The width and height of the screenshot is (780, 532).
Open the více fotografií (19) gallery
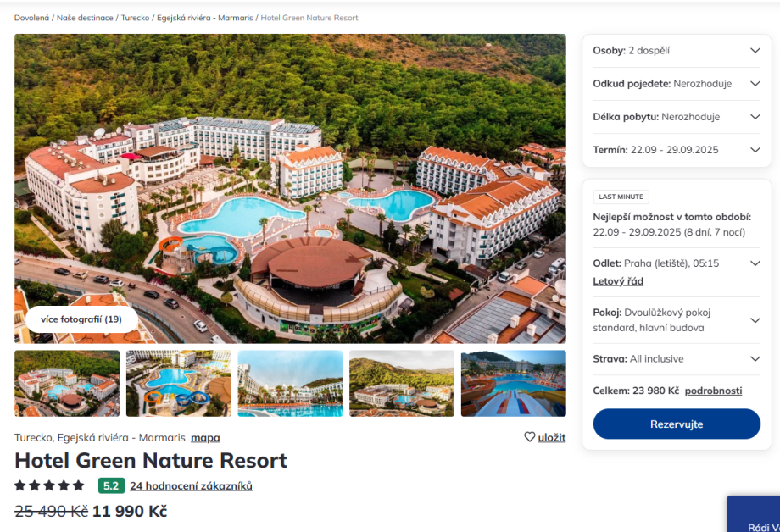coord(81,319)
